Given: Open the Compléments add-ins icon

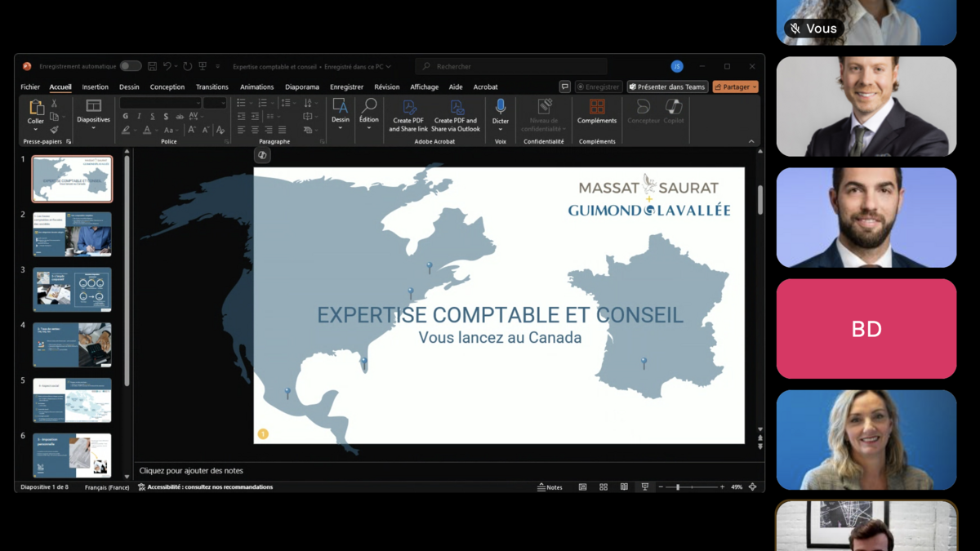Looking at the screenshot, I should coord(597,107).
